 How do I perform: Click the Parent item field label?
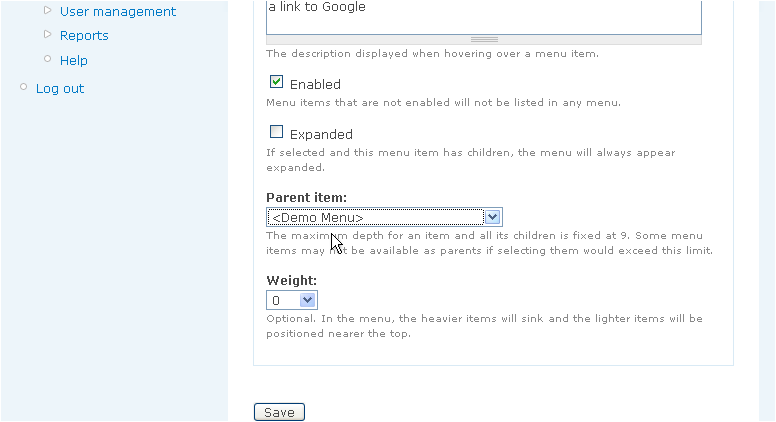306,197
